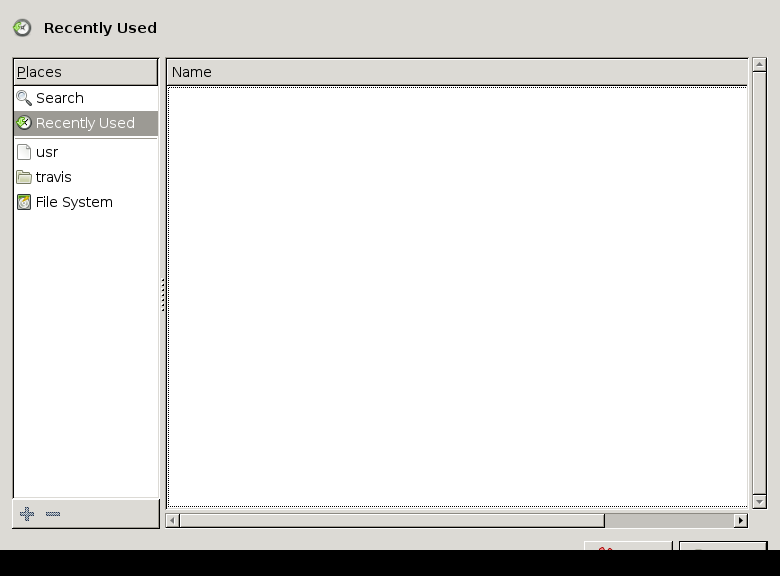The width and height of the screenshot is (780, 576).
Task: Remove the bookmark with the minus button
Action: pos(53,514)
